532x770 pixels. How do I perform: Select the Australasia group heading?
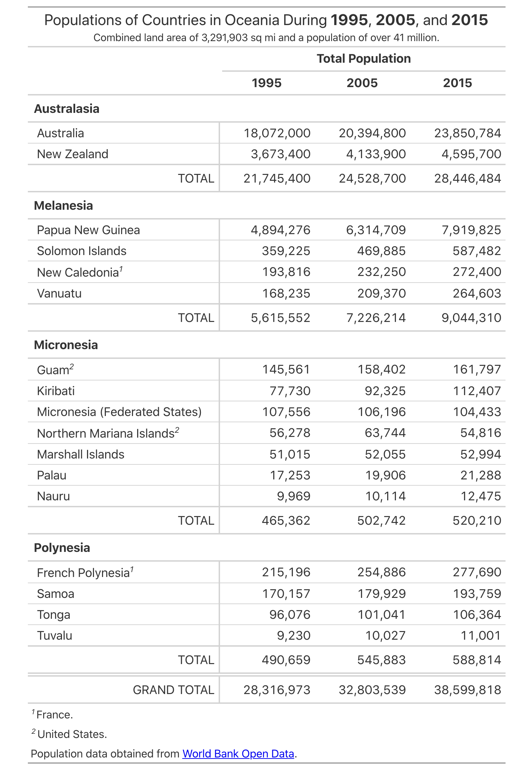coord(66,109)
